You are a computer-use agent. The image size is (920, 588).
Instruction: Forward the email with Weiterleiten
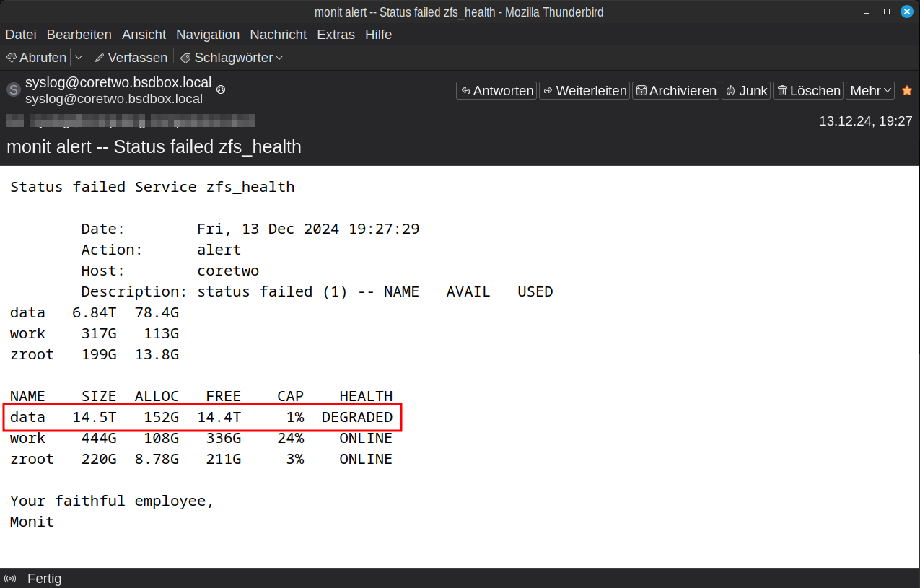coord(584,90)
